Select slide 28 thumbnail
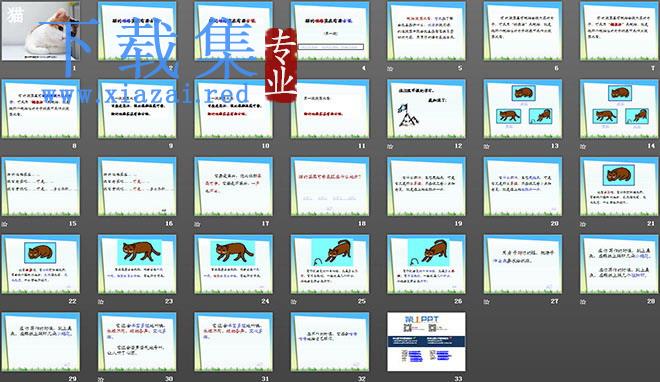The height and width of the screenshot is (382, 660). [x=619, y=264]
